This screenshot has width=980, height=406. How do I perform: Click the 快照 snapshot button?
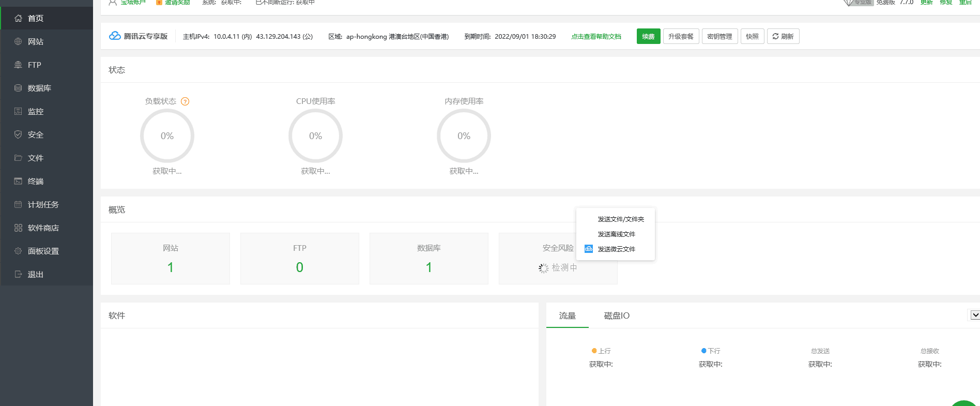752,36
